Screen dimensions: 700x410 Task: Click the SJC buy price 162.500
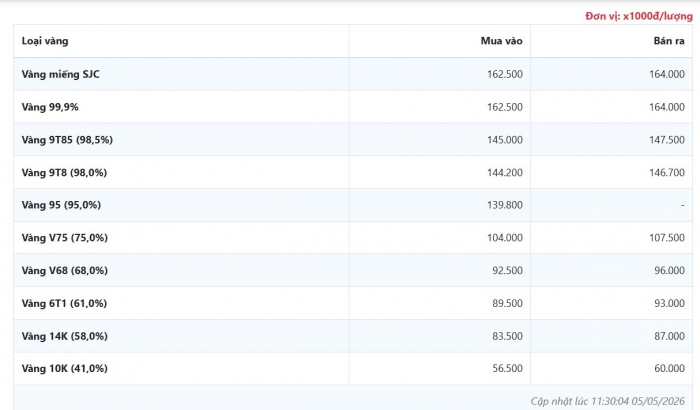pyautogui.click(x=504, y=74)
